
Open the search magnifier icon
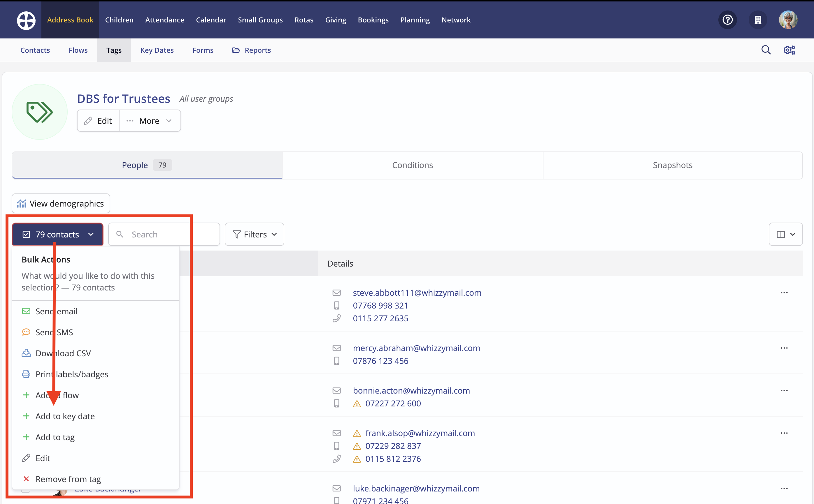pos(766,50)
